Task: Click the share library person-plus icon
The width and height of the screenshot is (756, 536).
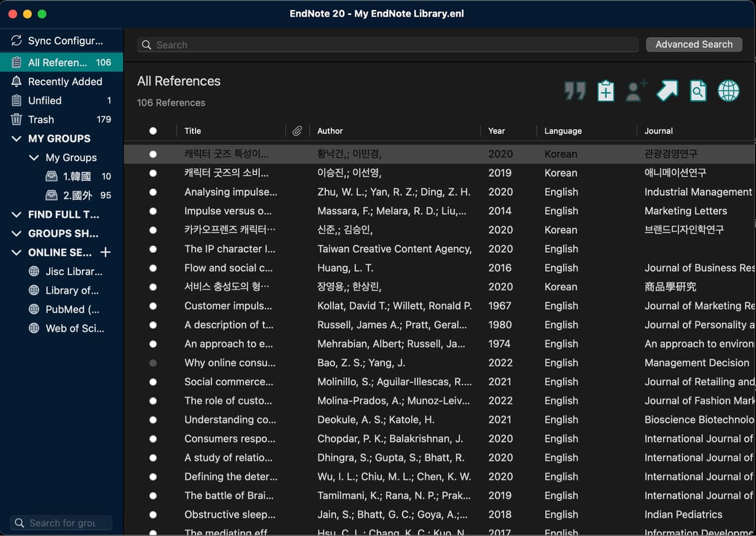Action: pos(637,91)
